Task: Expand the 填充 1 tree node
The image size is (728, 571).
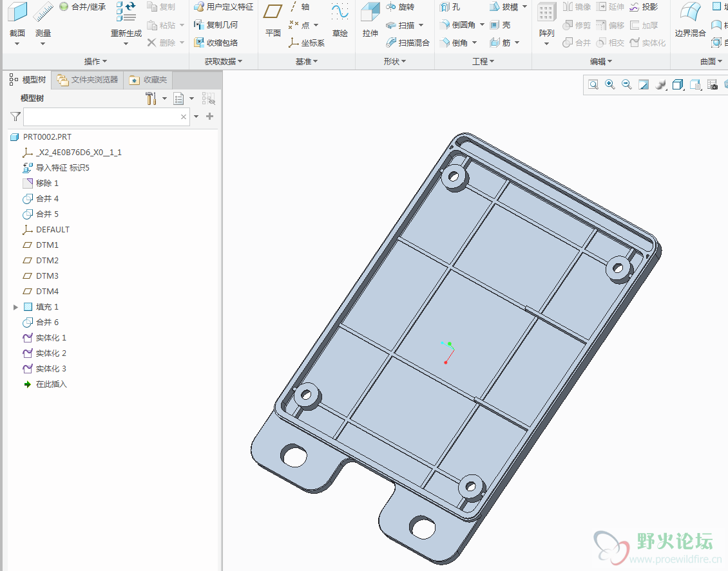Action: [15, 307]
